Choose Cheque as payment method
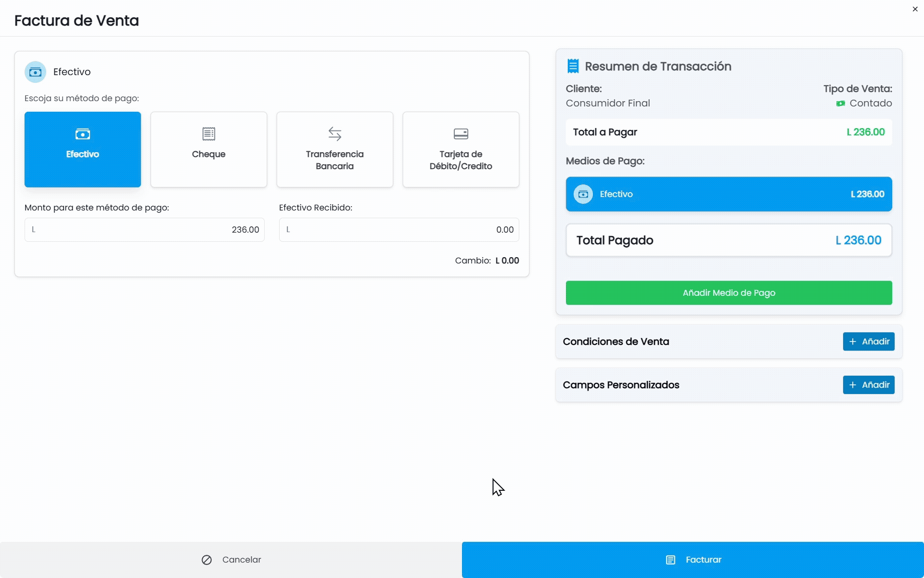 click(209, 149)
